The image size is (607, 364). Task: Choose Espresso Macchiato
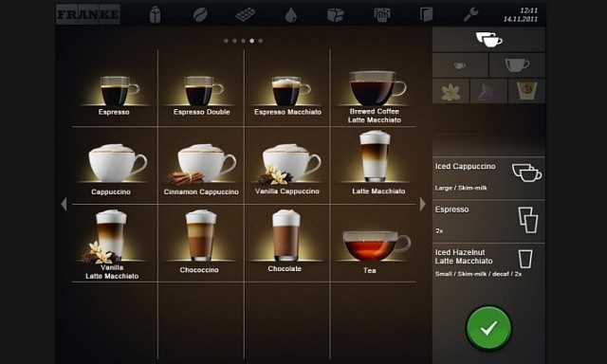pos(287,95)
